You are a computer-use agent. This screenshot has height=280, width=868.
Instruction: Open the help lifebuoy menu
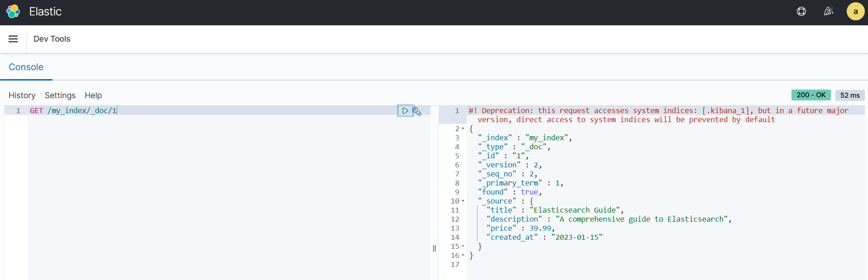pyautogui.click(x=801, y=11)
